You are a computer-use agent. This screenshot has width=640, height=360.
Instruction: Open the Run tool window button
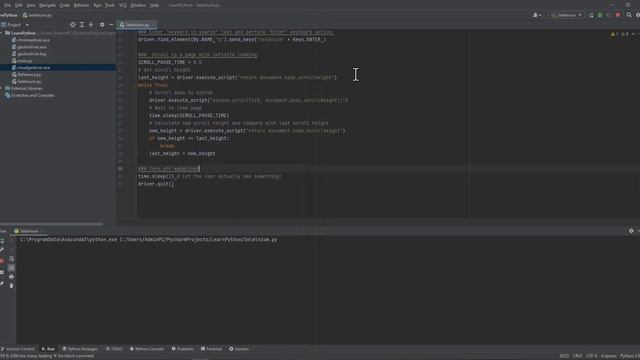coord(48,349)
